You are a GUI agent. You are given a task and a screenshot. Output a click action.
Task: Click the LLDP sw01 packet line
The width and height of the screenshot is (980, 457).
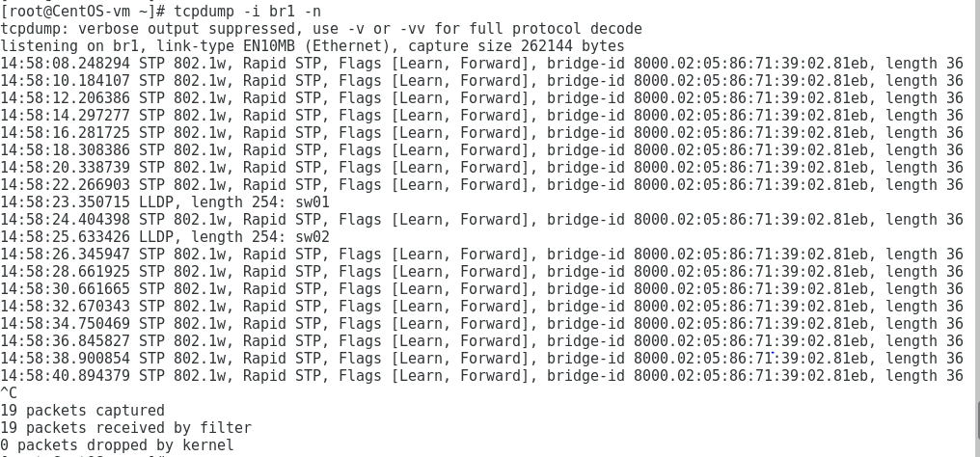[x=165, y=202]
